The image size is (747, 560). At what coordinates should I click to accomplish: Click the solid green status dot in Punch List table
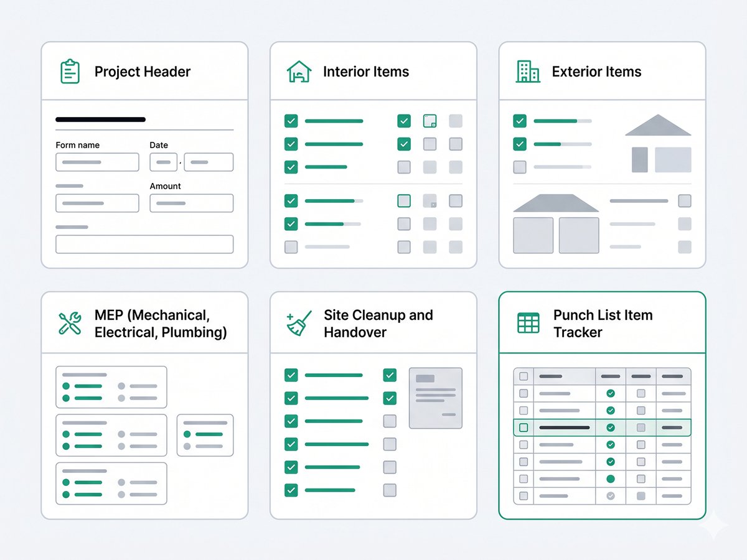611,479
